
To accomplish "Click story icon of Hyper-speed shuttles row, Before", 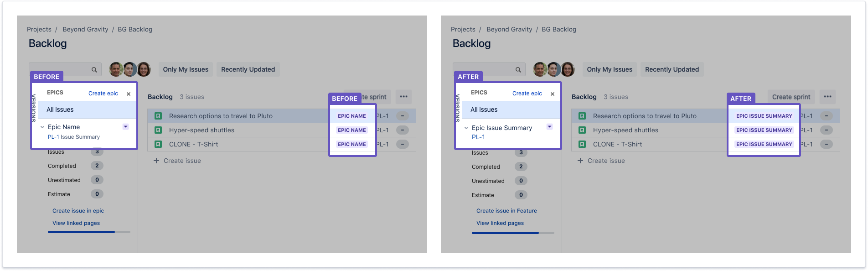I will pos(158,130).
